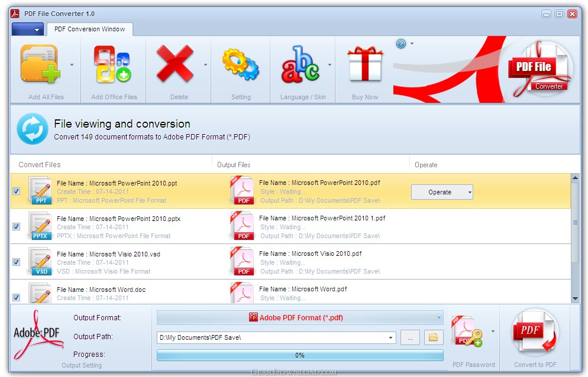588x377 pixels.
Task: Click the Convert to PDF label
Action: pos(535,365)
